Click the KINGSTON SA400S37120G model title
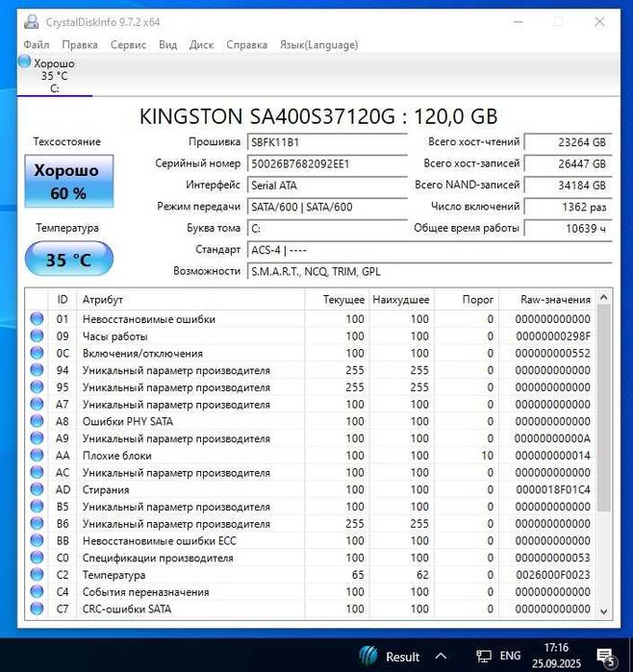 tap(318, 116)
